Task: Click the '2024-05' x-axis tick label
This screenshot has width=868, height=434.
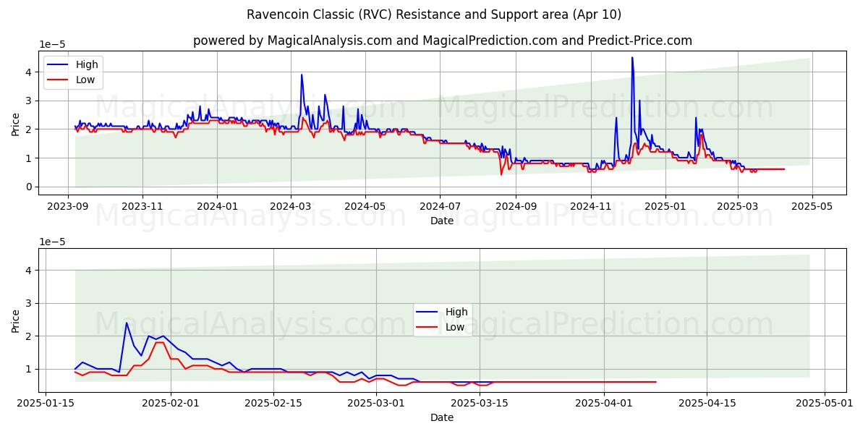Action: [365, 206]
